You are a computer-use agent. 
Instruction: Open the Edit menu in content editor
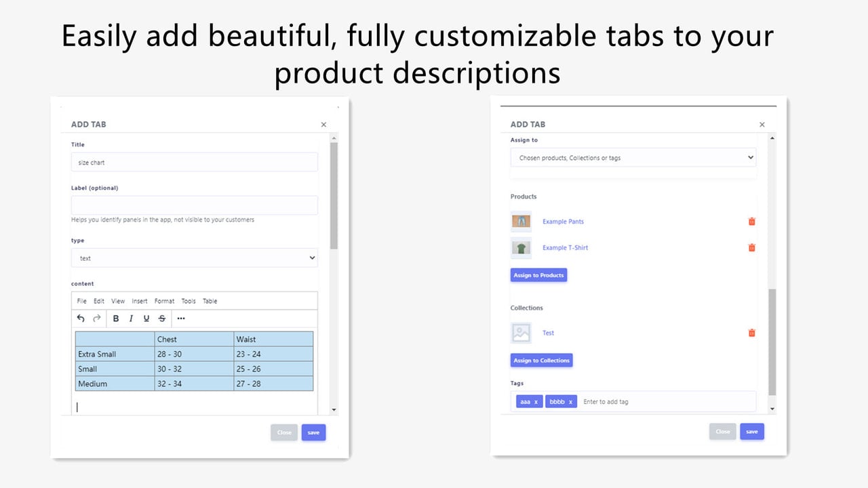click(99, 301)
